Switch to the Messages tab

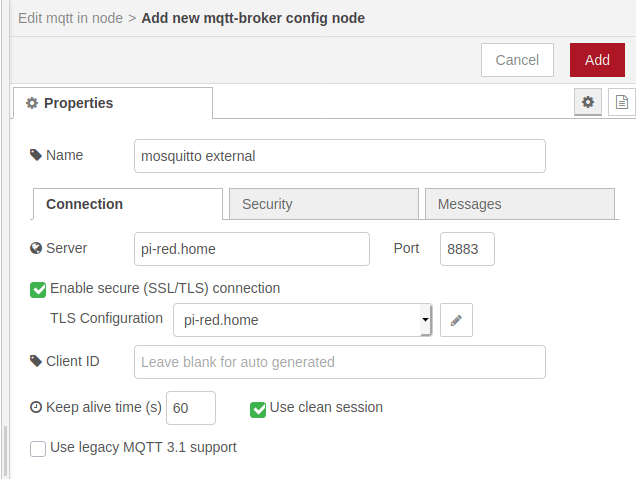tap(519, 204)
